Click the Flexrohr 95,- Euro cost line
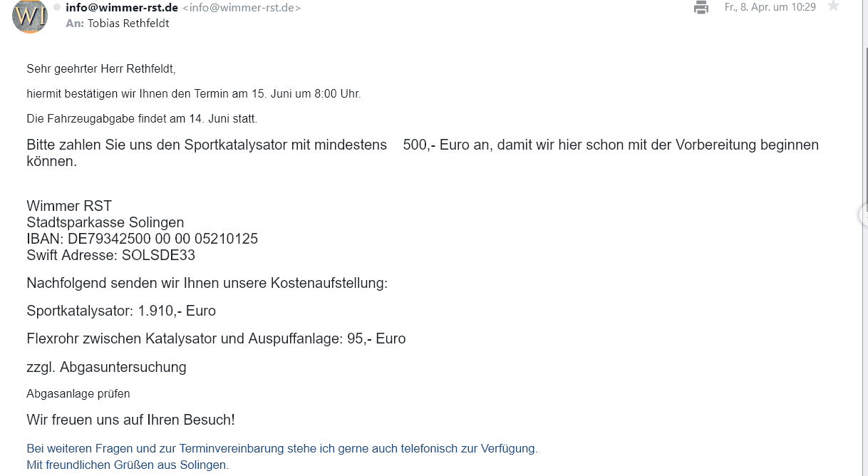Screen dimensions: 868x476 pos(216,338)
